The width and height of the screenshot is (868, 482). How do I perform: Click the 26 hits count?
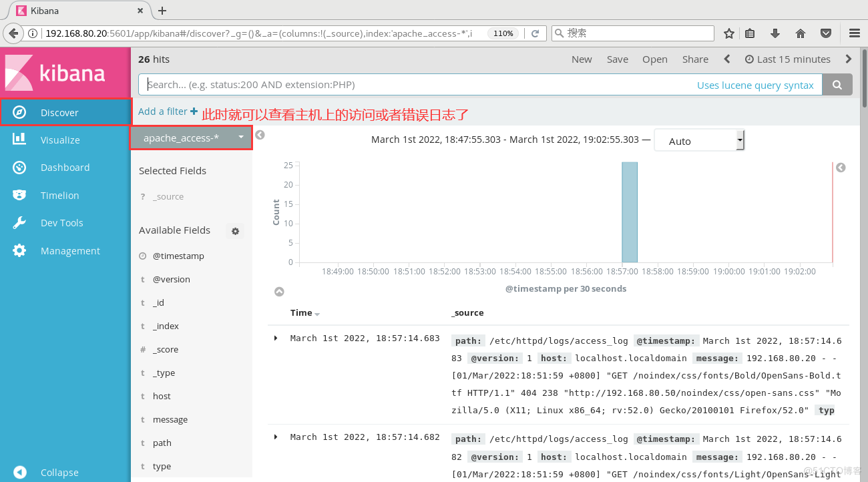click(x=154, y=59)
